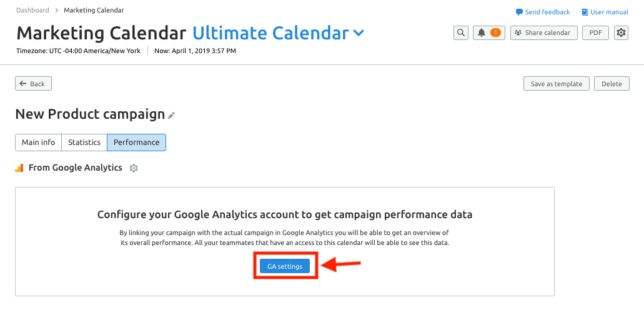Screen dimensions: 644x310
Task: Click the User manual book icon
Action: 585,12
